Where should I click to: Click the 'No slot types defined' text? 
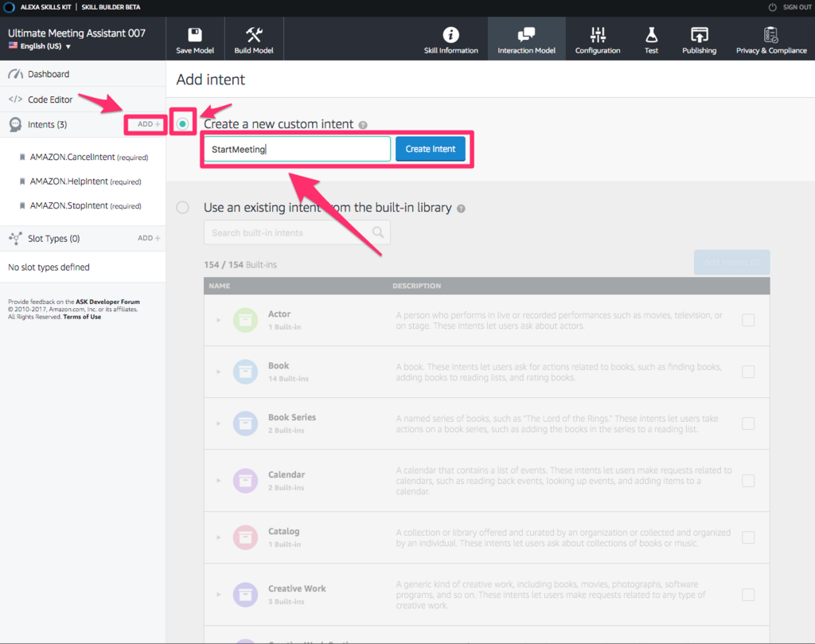click(49, 267)
